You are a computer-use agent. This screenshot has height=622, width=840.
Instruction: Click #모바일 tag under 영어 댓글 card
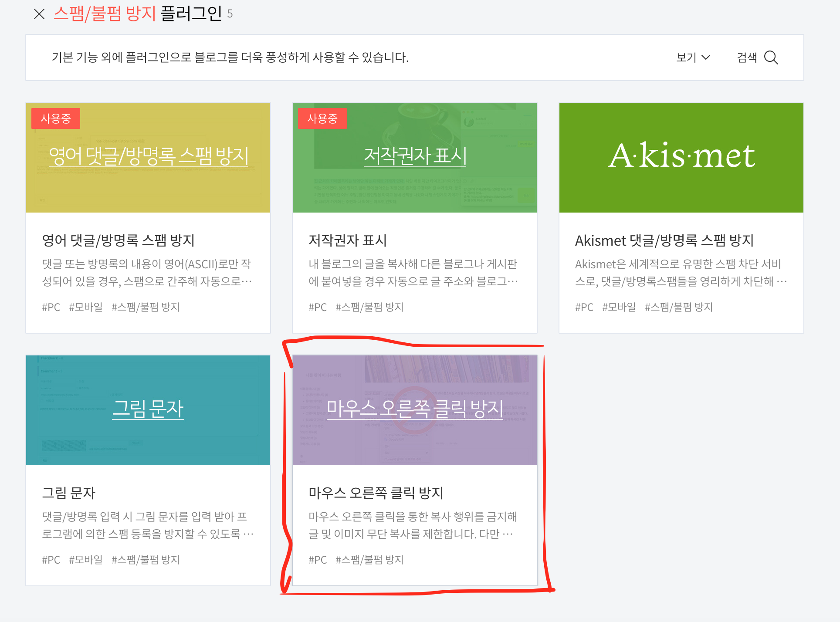86,307
